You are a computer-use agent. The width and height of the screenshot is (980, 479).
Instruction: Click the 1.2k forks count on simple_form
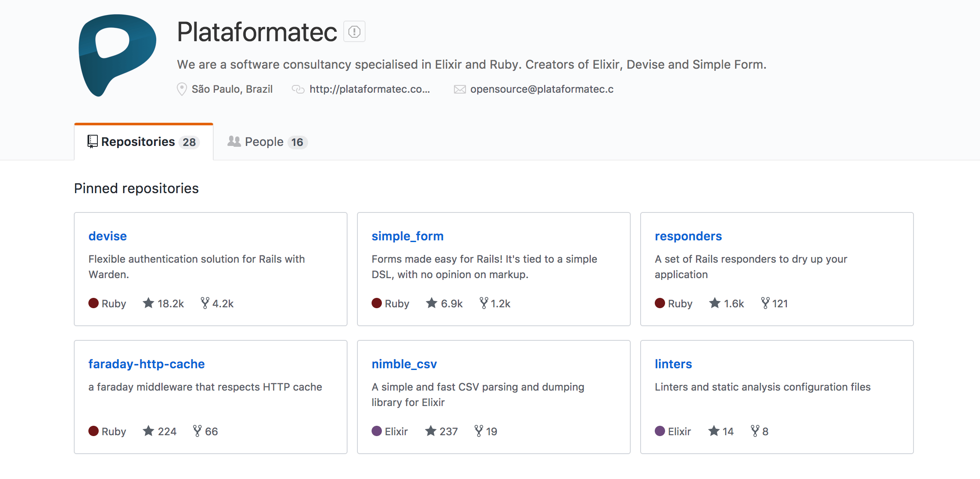tap(501, 304)
